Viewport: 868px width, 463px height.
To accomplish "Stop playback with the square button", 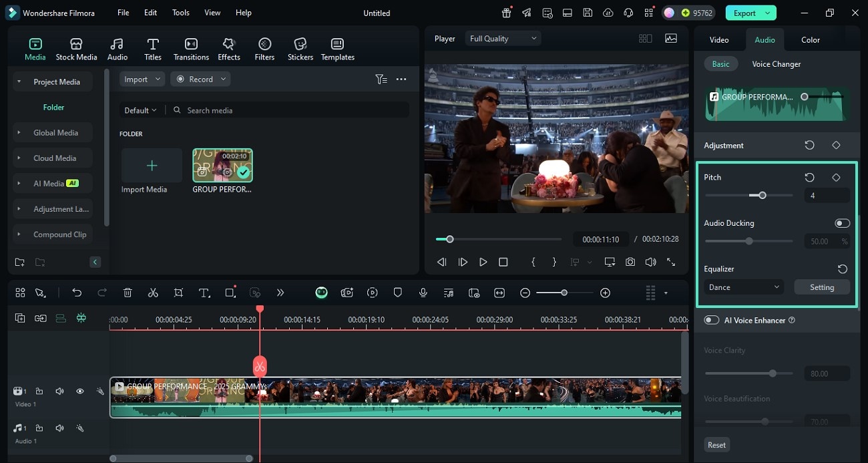I will tap(503, 263).
